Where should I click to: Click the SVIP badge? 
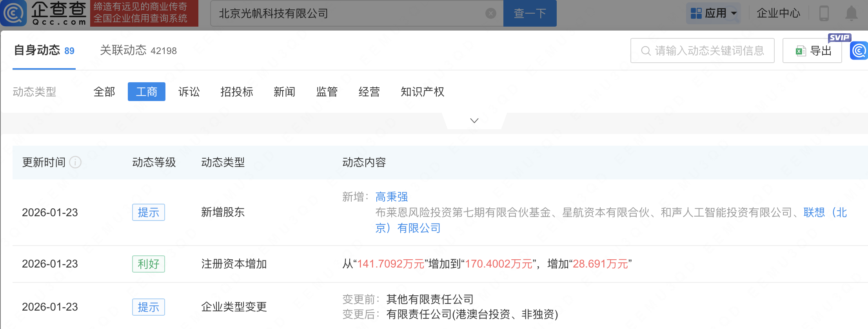tap(839, 38)
